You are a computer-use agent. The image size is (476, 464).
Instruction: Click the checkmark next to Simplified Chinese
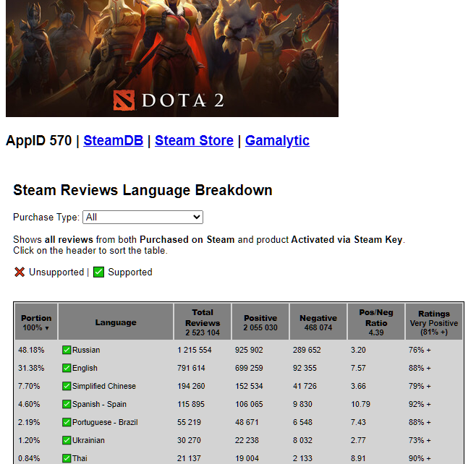tap(67, 386)
